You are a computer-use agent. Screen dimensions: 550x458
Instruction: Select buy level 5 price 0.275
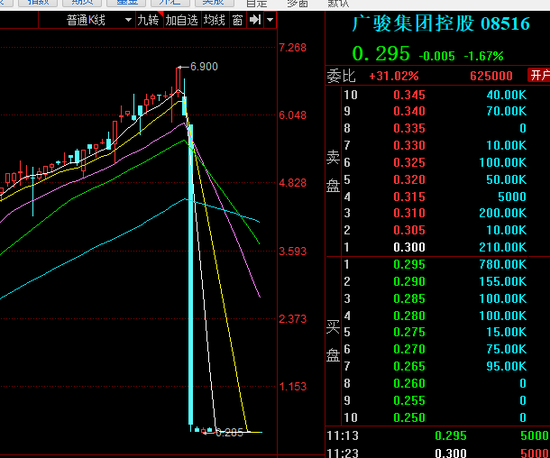(x=409, y=332)
